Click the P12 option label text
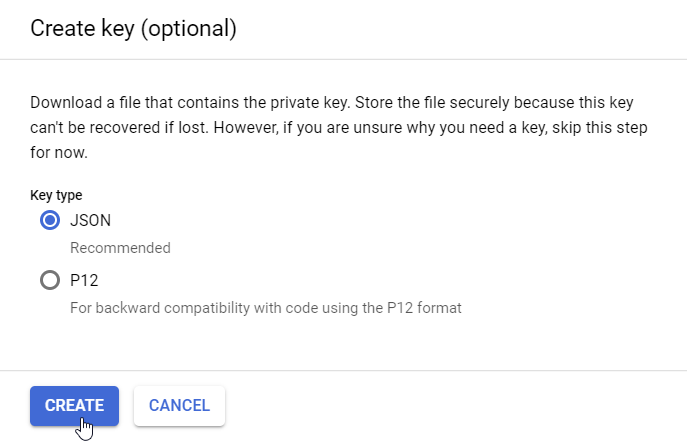The width and height of the screenshot is (687, 441). tap(84, 281)
